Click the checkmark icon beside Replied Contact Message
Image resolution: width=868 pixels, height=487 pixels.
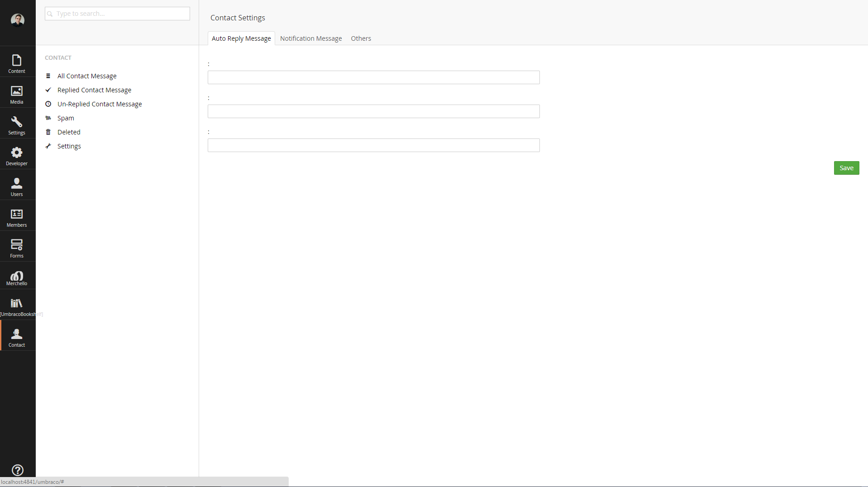coord(48,90)
